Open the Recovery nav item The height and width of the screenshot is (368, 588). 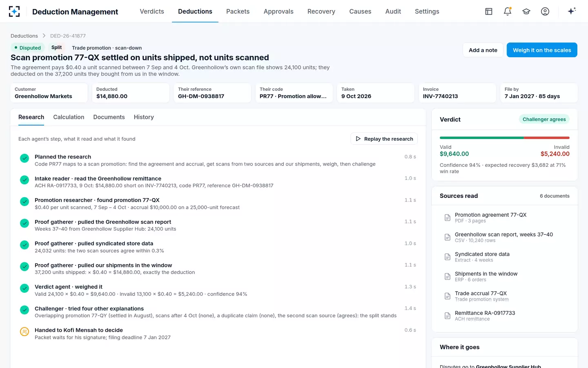point(321,11)
